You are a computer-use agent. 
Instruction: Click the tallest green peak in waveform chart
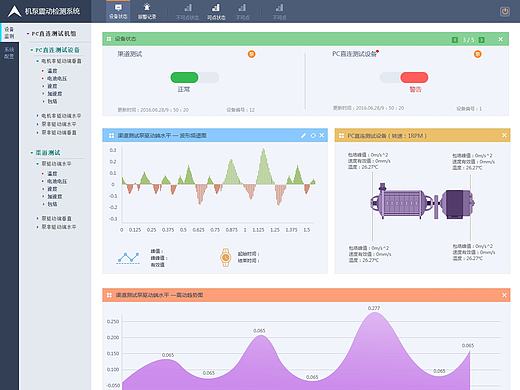tap(264, 166)
